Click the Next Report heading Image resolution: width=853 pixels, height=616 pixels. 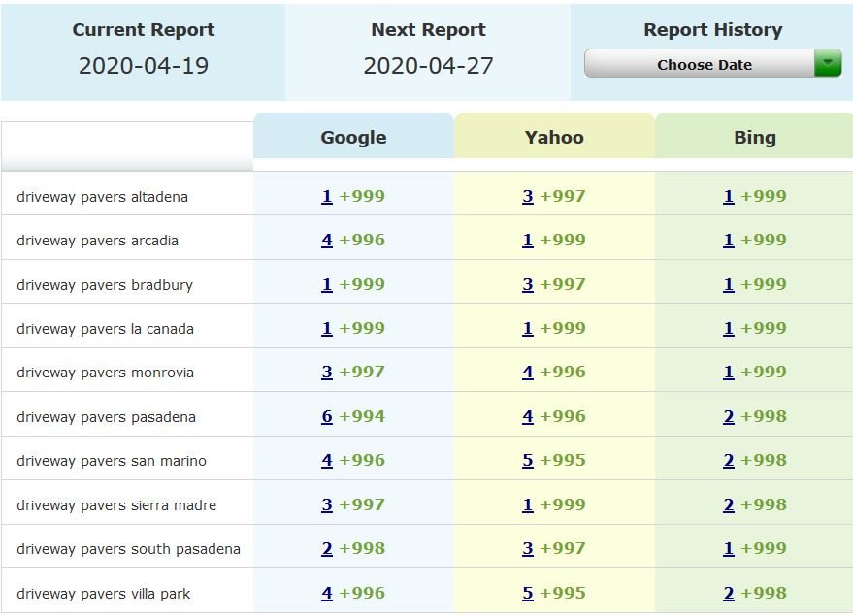(x=428, y=29)
